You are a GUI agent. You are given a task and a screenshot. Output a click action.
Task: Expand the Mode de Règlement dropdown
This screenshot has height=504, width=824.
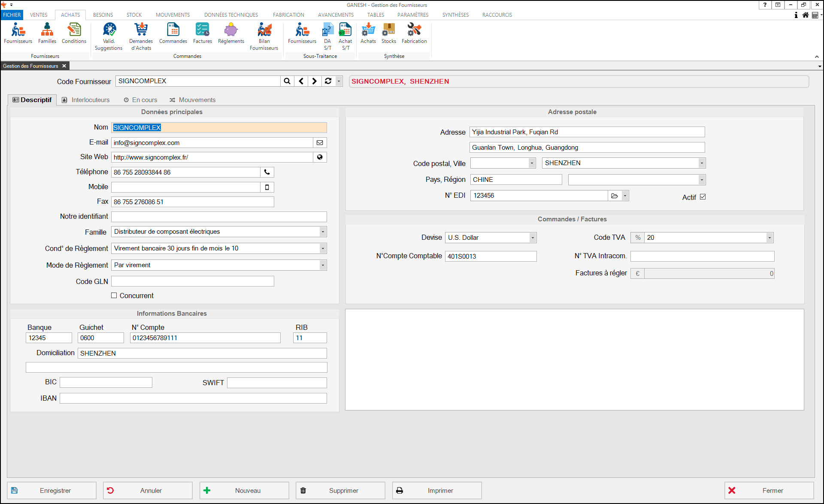323,266
